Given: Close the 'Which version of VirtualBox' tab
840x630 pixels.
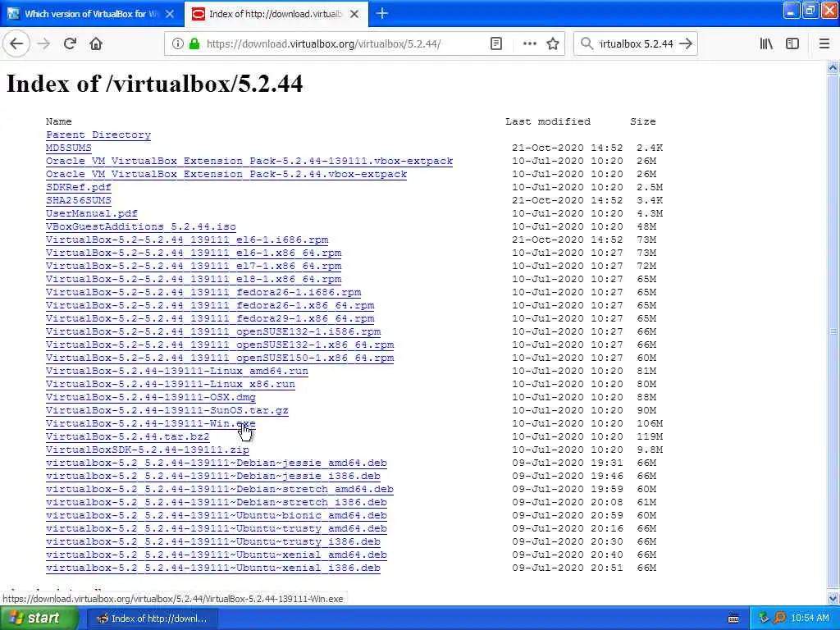Looking at the screenshot, I should [x=170, y=14].
